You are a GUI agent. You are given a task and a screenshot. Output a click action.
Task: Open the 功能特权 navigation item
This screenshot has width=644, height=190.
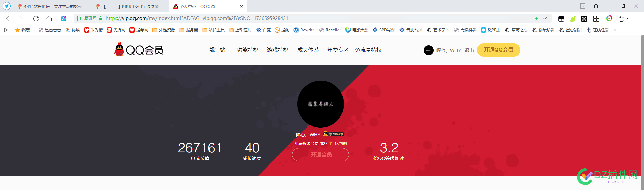pyautogui.click(x=248, y=50)
